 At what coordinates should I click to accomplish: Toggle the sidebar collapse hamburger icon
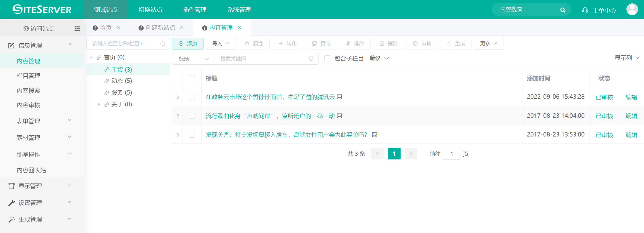(77, 29)
